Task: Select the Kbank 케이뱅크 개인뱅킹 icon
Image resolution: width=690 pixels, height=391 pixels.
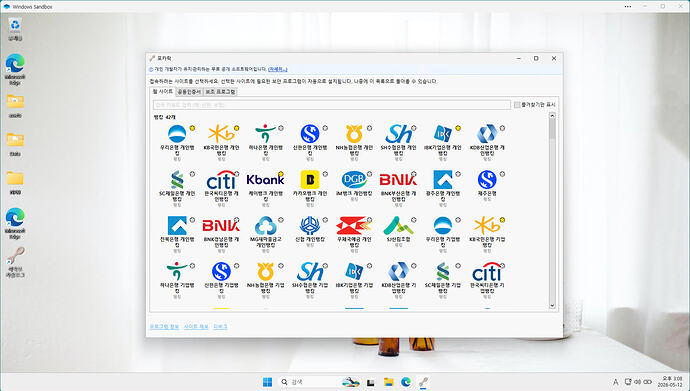Action: (265, 179)
